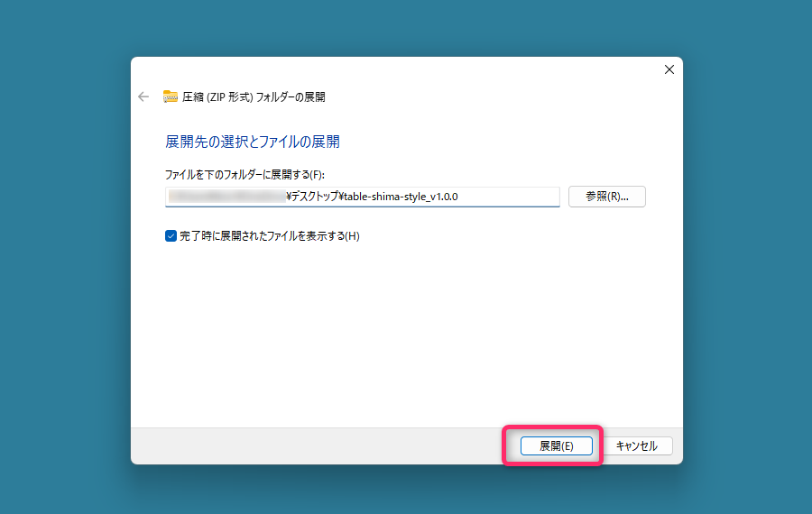Open the 参照(R)... browse dialog

click(606, 197)
